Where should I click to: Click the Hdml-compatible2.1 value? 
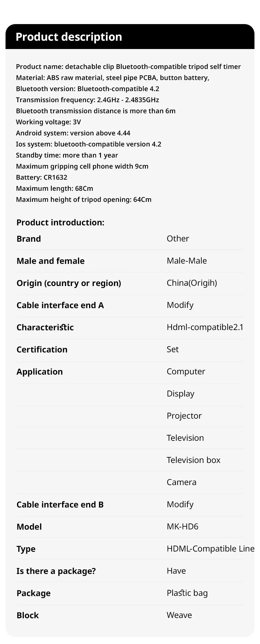click(205, 327)
